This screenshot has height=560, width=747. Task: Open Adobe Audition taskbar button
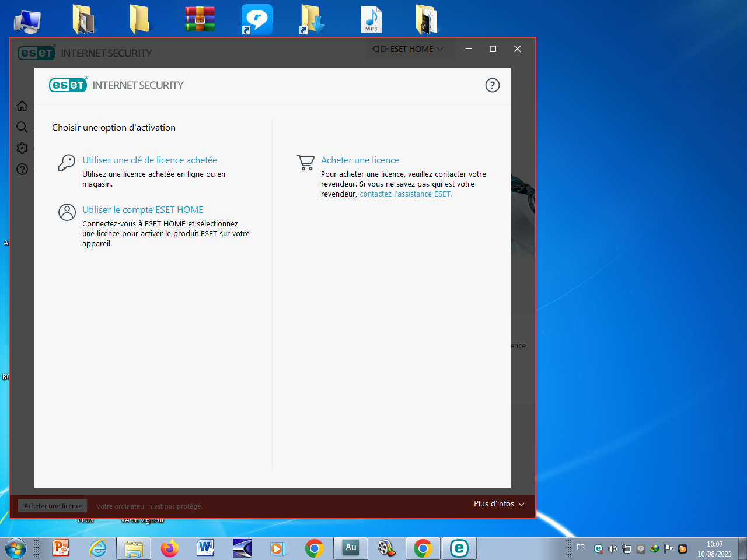pyautogui.click(x=351, y=548)
